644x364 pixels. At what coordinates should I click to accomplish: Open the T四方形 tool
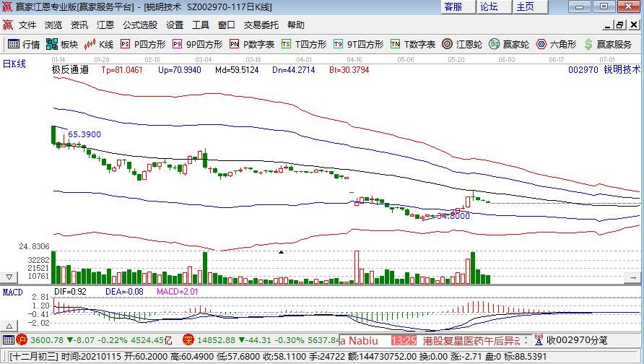[304, 44]
